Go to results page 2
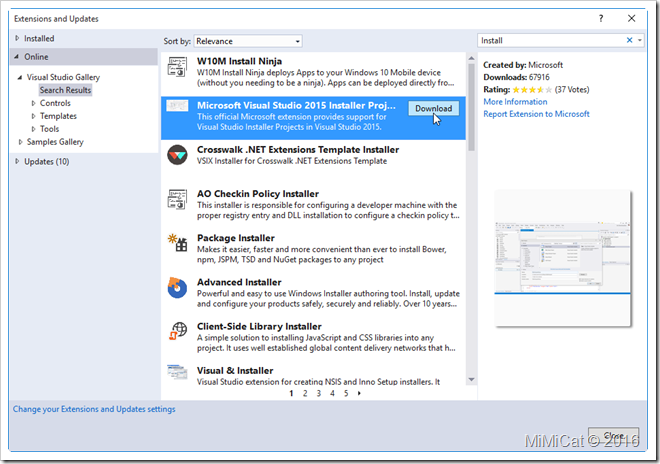Image resolution: width=660 pixels, height=464 pixels. (305, 393)
